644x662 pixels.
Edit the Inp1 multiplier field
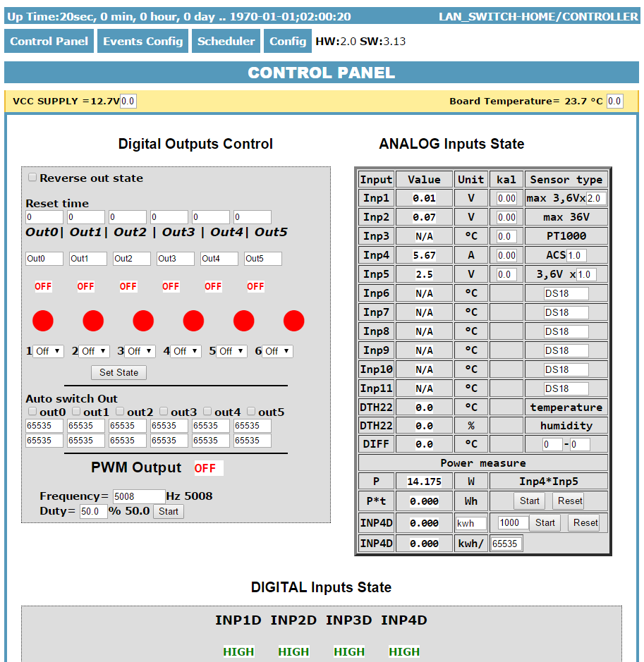[596, 198]
